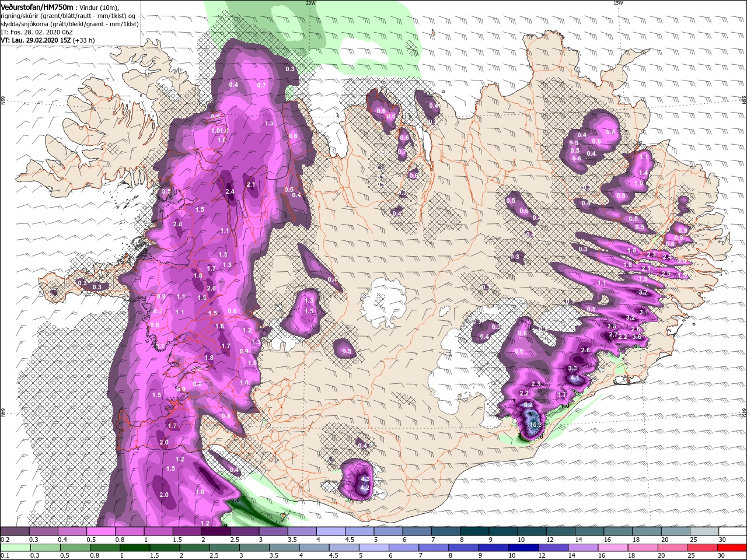Viewport: 747px width, 560px height.
Task: Click the 3.7 precipitation value in the east
Action: click(x=643, y=292)
